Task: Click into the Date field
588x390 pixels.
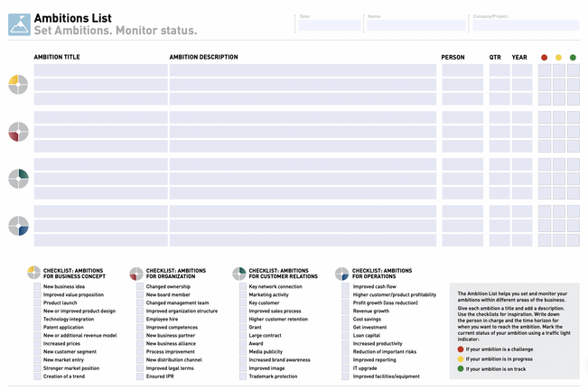Action: [x=329, y=25]
